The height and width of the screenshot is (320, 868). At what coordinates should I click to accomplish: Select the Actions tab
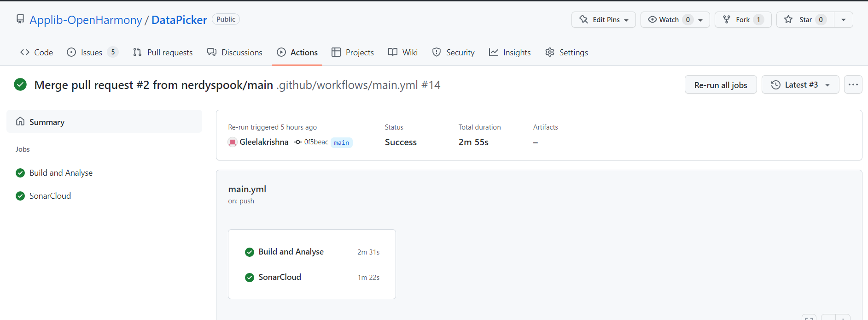297,52
